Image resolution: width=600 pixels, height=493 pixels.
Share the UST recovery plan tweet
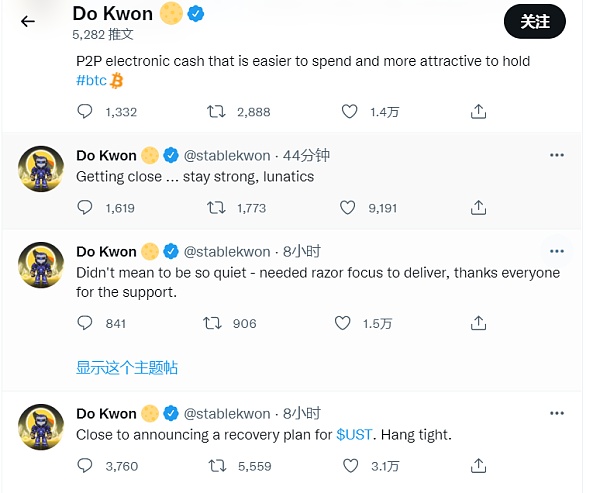(479, 465)
